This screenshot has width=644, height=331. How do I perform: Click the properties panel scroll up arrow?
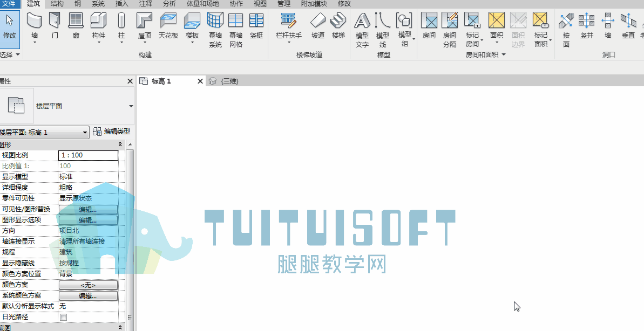[130, 145]
